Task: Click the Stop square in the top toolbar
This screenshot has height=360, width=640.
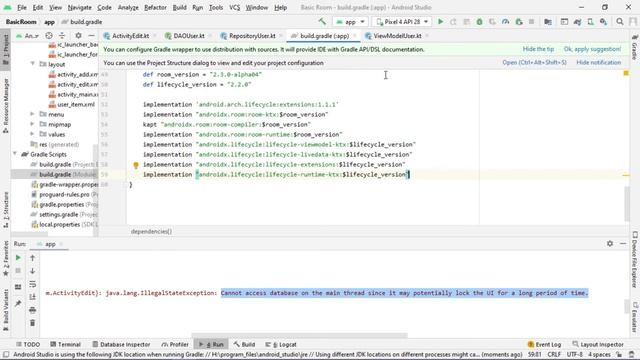Action: pos(531,22)
